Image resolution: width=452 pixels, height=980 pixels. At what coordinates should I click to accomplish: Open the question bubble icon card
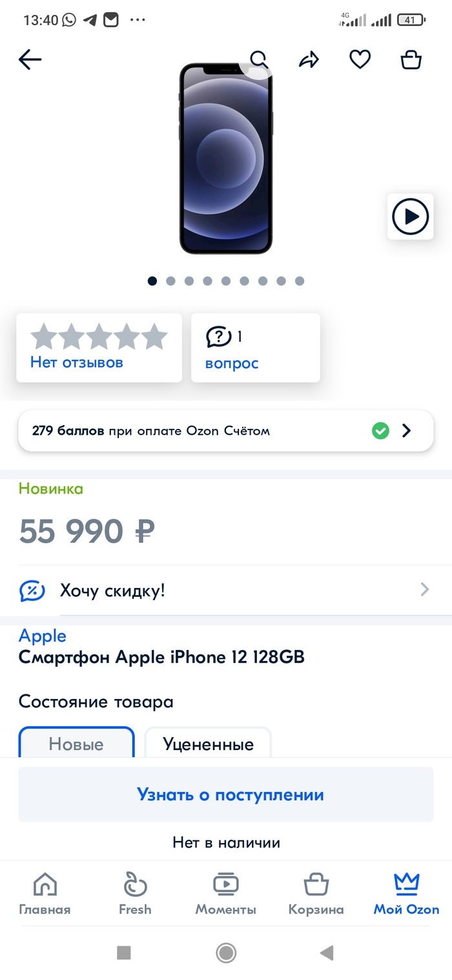point(256,348)
